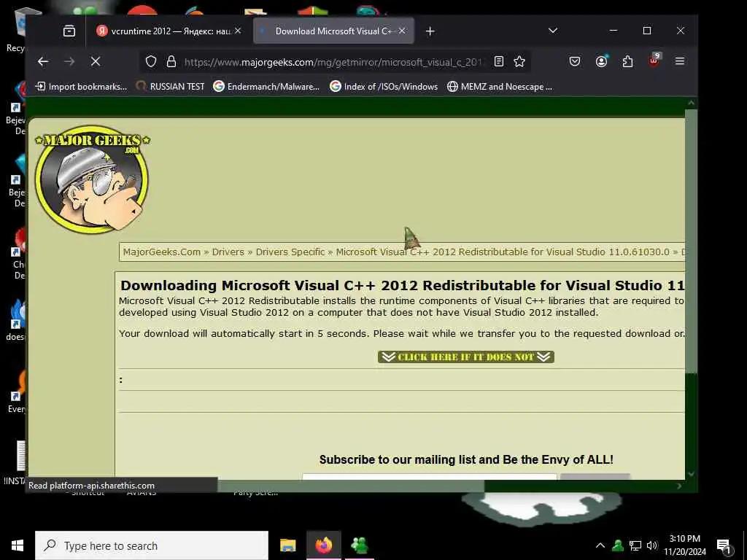The image size is (747, 560).
Task: Open tracking protection shield icon
Action: pyautogui.click(x=151, y=61)
